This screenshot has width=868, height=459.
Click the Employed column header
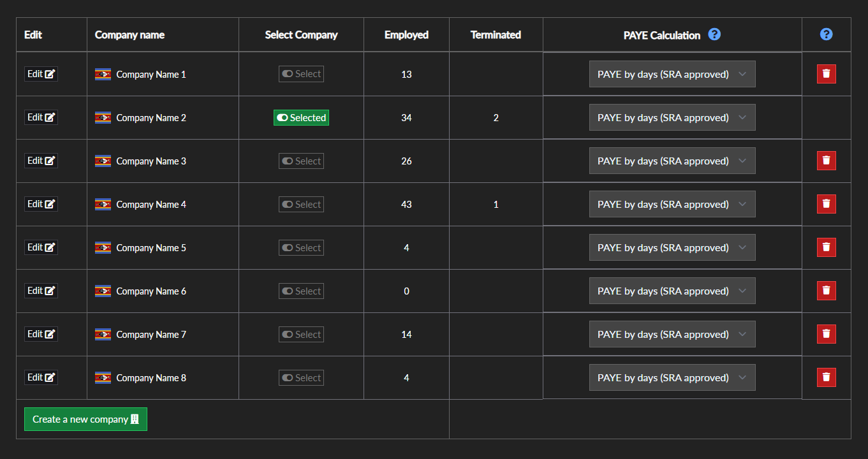pos(406,35)
